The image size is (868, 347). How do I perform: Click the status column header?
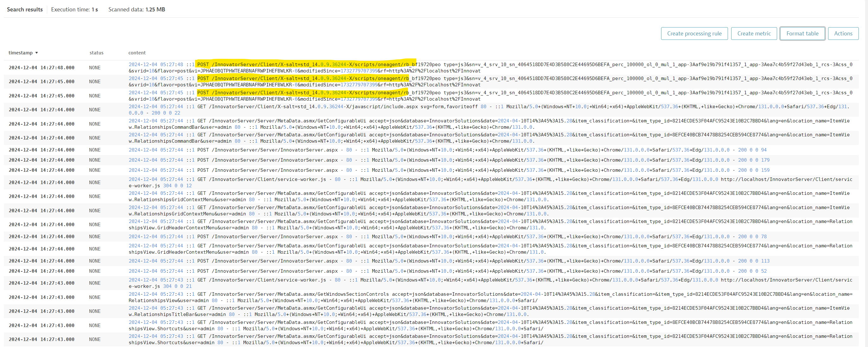pyautogui.click(x=96, y=53)
